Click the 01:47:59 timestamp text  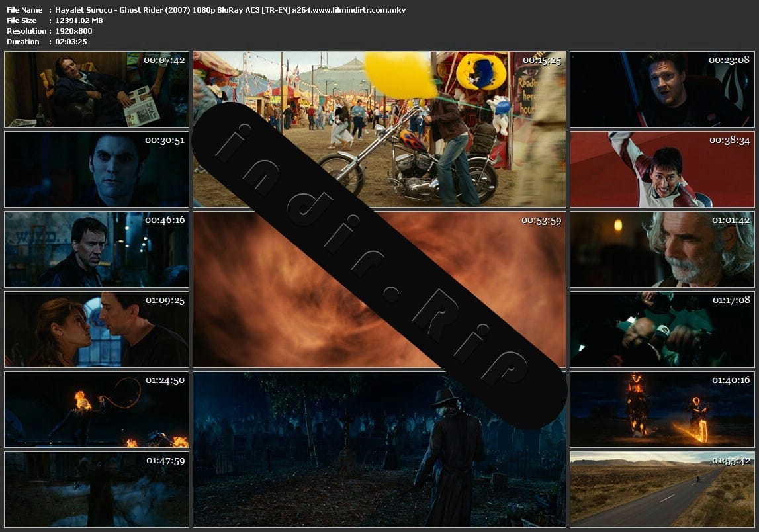[165, 461]
